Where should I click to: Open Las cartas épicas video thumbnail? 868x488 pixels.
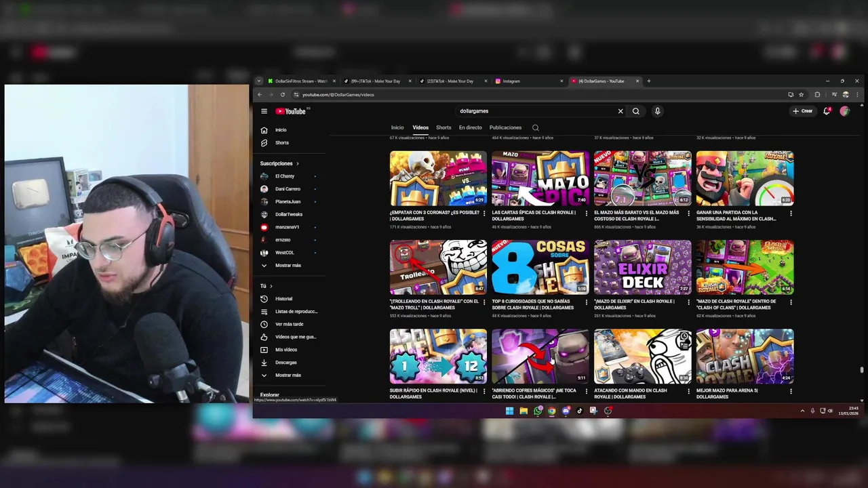540,178
